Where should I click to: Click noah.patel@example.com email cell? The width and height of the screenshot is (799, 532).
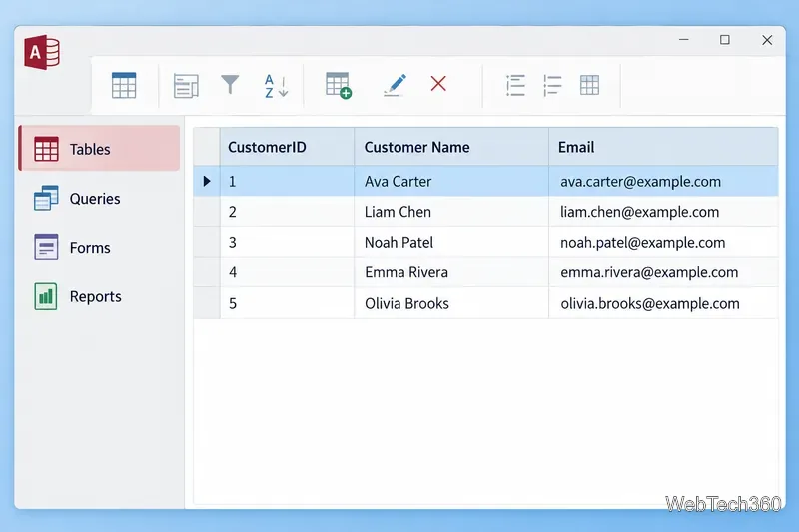[663, 242]
